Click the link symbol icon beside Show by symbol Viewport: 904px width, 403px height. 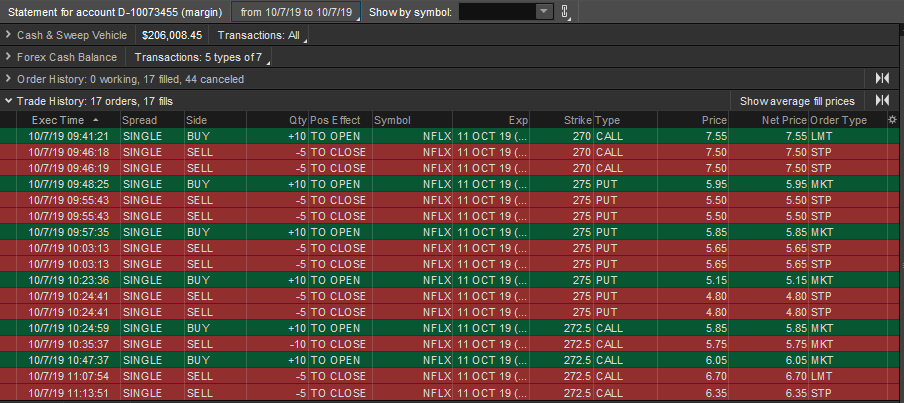(x=564, y=12)
